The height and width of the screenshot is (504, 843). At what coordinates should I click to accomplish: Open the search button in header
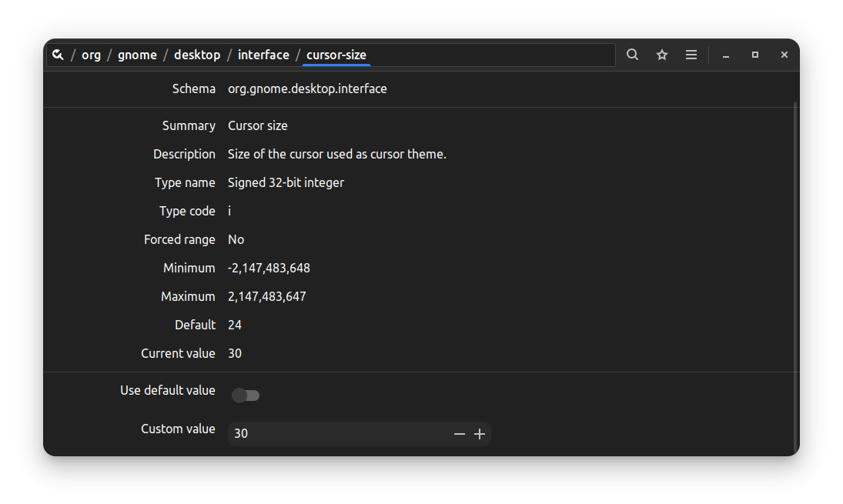632,55
